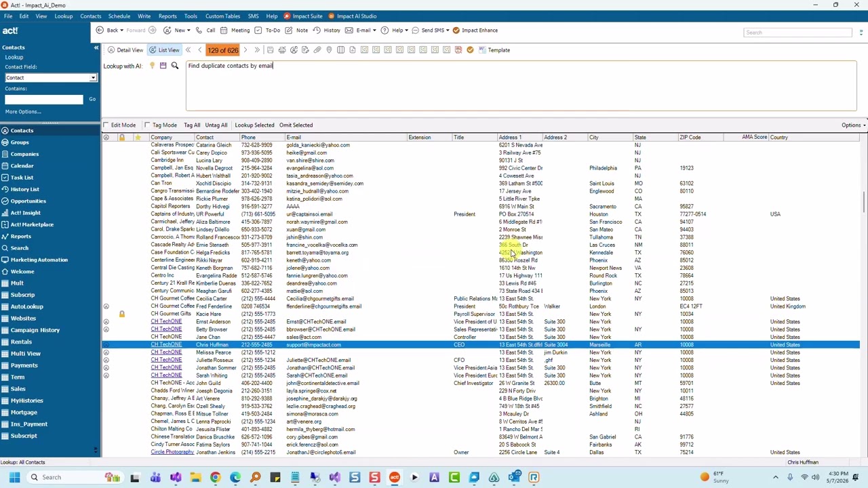Open File Explorer from the taskbar
Image resolution: width=868 pixels, height=488 pixels.
pos(195,477)
